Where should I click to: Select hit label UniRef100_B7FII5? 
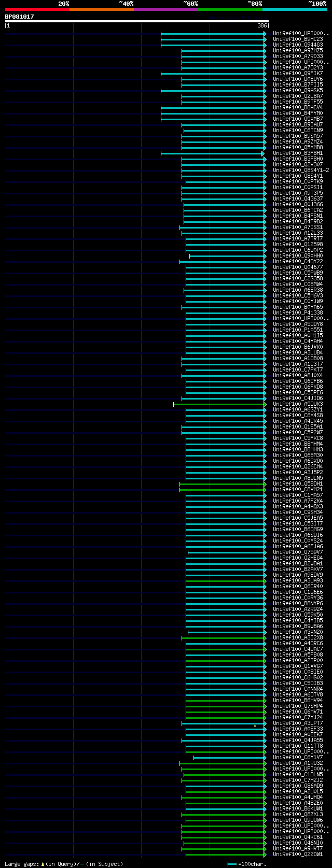[x=298, y=84]
